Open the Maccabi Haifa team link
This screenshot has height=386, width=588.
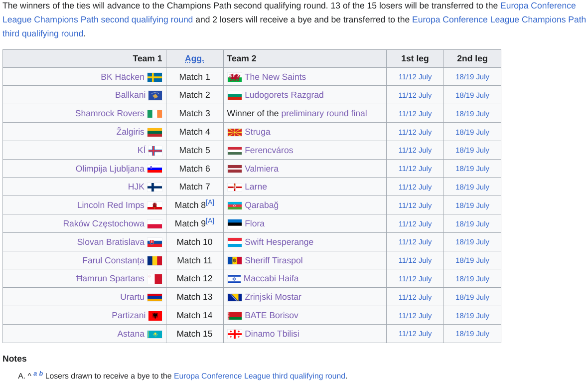click(271, 279)
